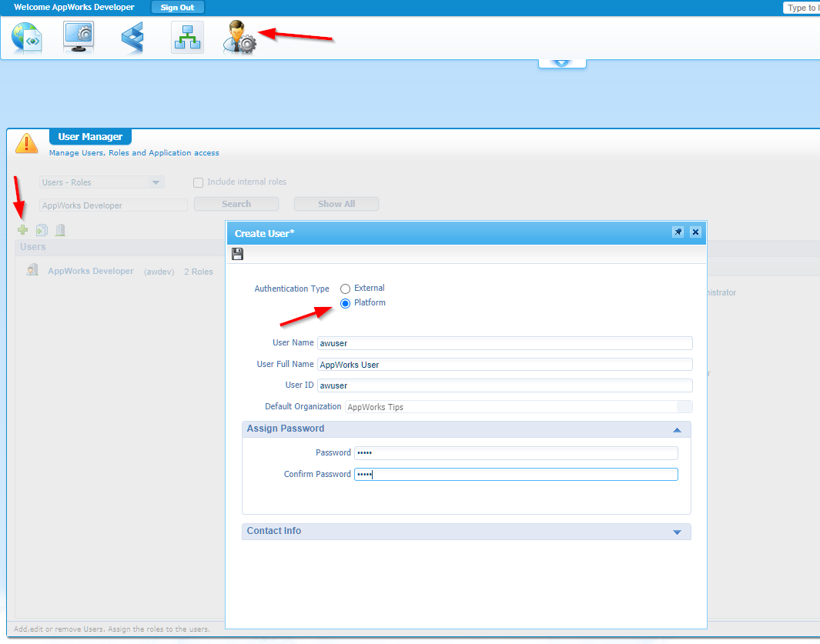The width and height of the screenshot is (820, 644).
Task: Open the organization hierarchy icon
Action: click(x=187, y=37)
